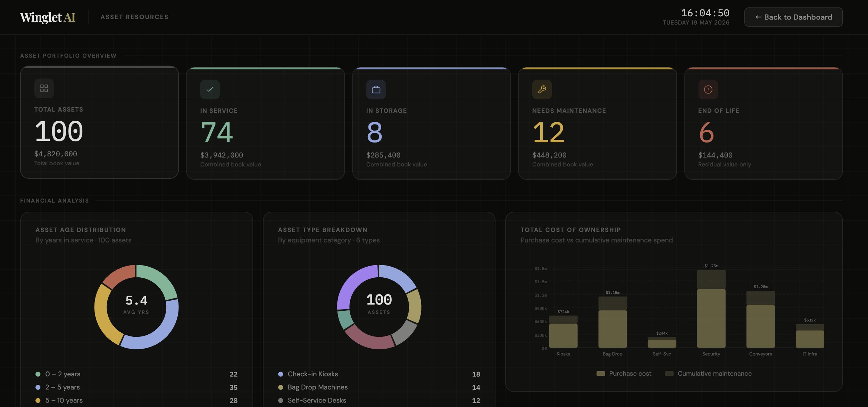Click the Security bar in the ownership chart
Image resolution: width=868 pixels, height=407 pixels.
711,309
